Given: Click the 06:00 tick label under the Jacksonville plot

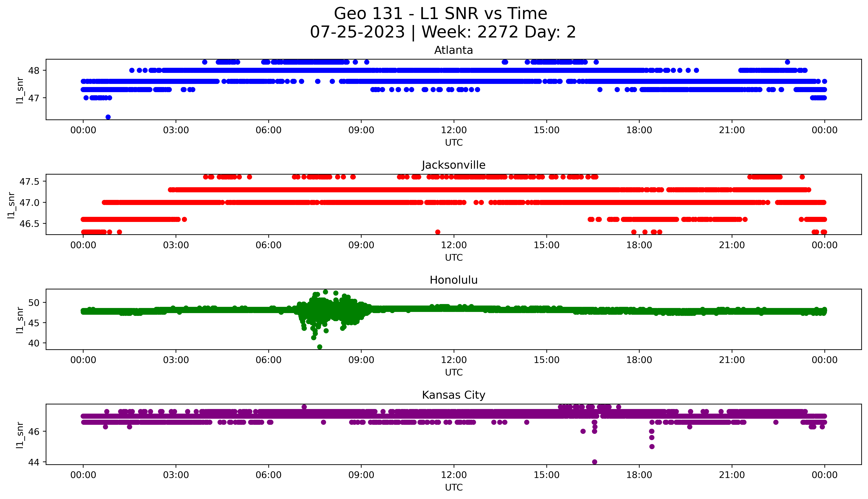Looking at the screenshot, I should pos(269,245).
